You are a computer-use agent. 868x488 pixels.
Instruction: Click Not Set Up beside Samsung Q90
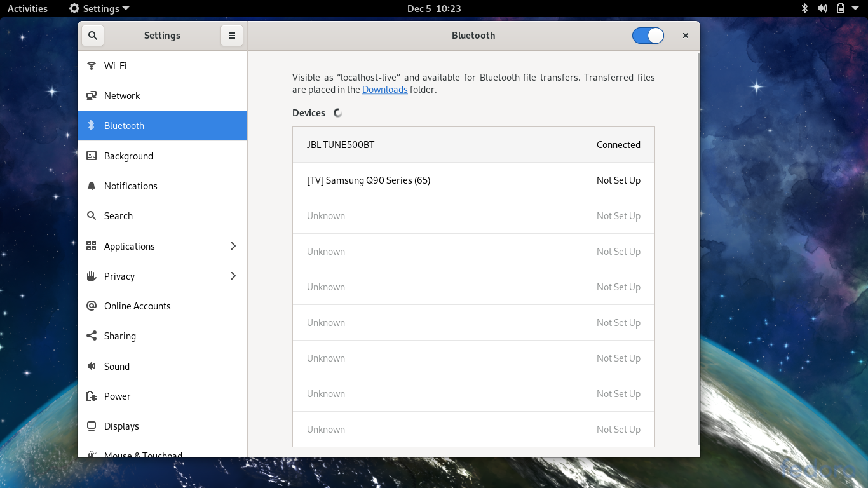(618, 180)
